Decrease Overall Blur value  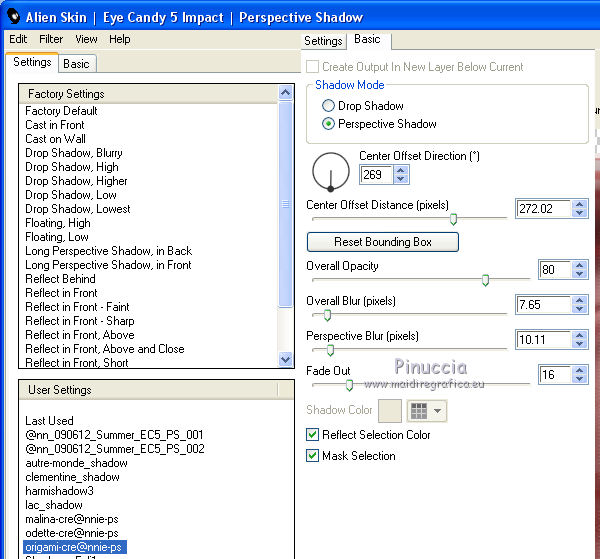point(579,309)
